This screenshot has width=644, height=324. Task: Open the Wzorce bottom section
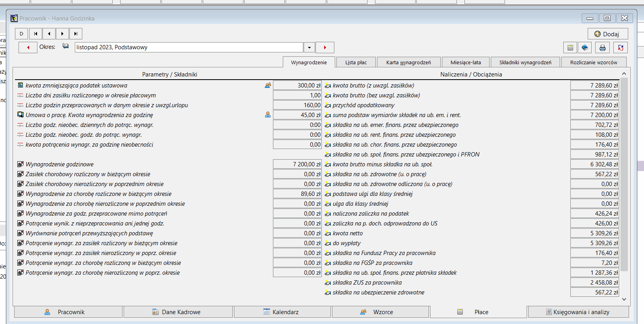coord(380,312)
